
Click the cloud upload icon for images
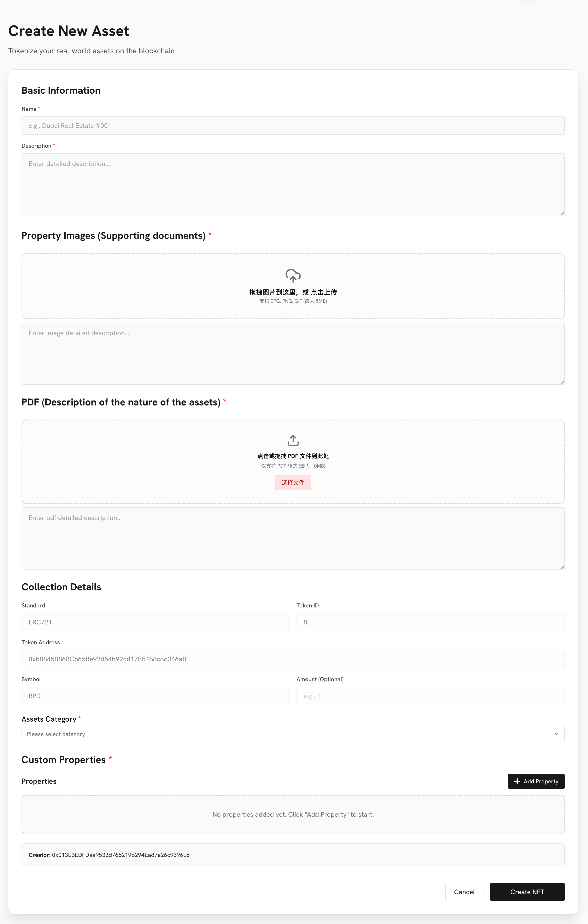[293, 276]
